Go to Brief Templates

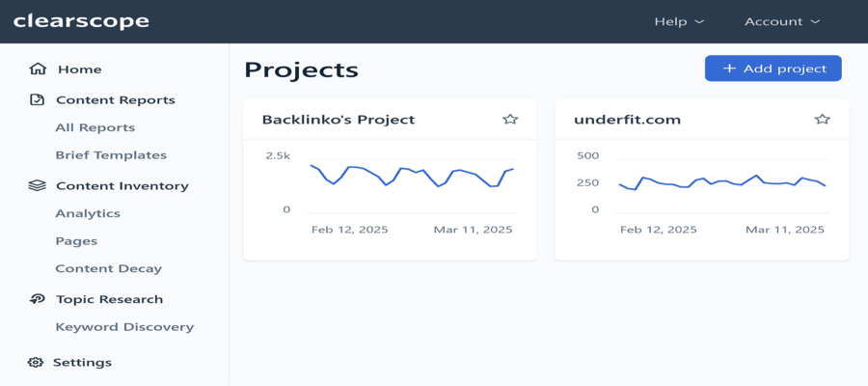click(x=111, y=155)
